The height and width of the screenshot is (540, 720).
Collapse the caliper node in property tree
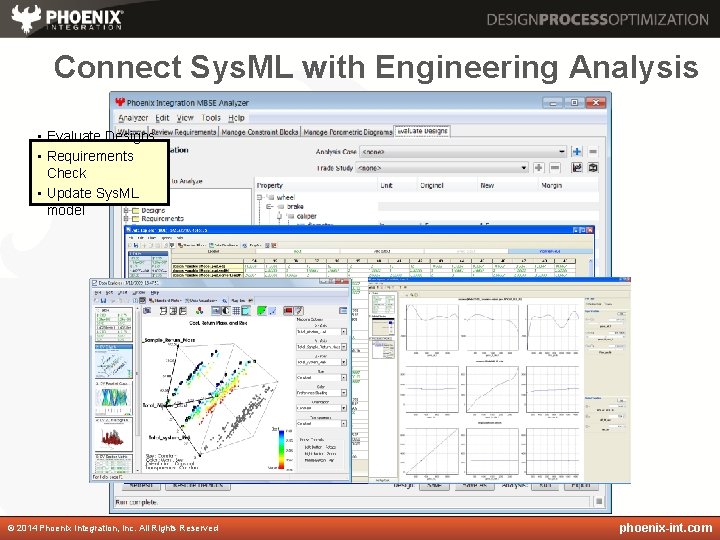(x=279, y=216)
